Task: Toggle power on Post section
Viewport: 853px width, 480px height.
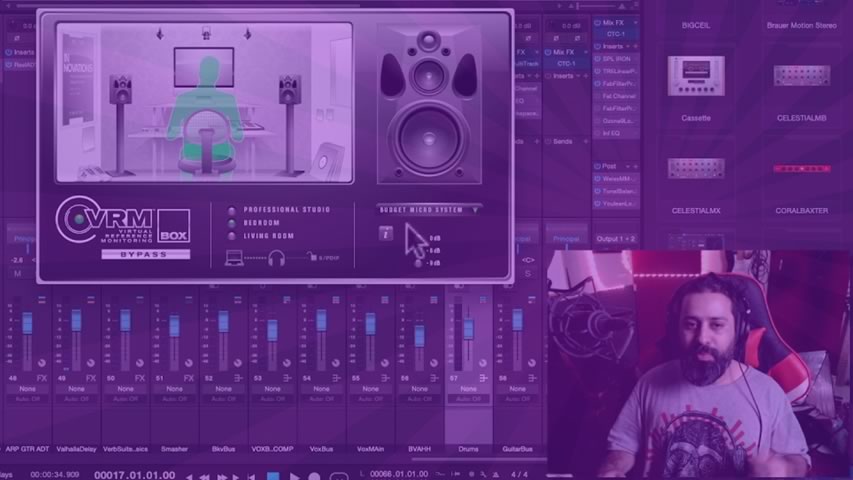Action: pyautogui.click(x=597, y=166)
